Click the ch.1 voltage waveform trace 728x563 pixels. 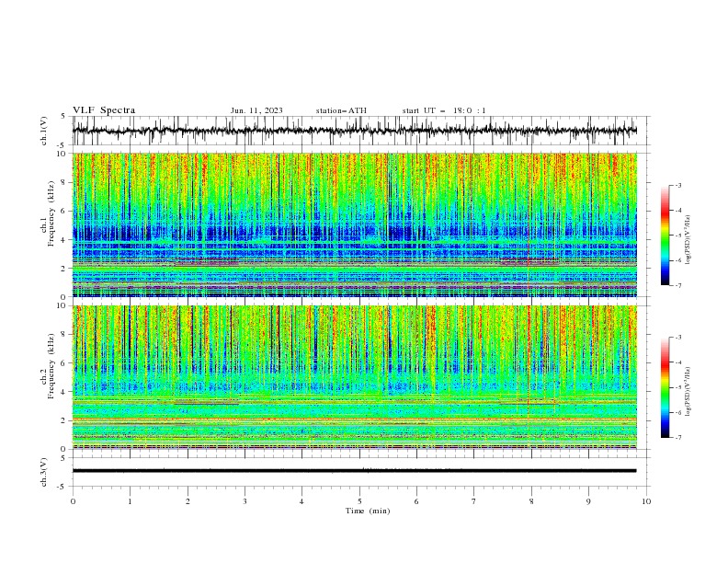click(355, 131)
